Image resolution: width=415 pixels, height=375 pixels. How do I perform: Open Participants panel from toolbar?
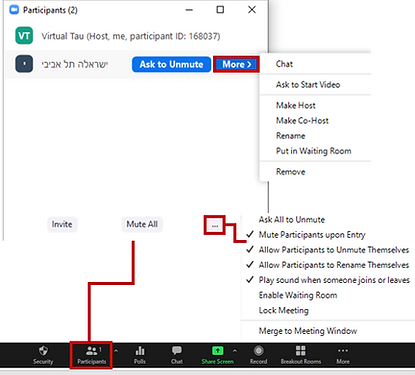click(x=91, y=355)
